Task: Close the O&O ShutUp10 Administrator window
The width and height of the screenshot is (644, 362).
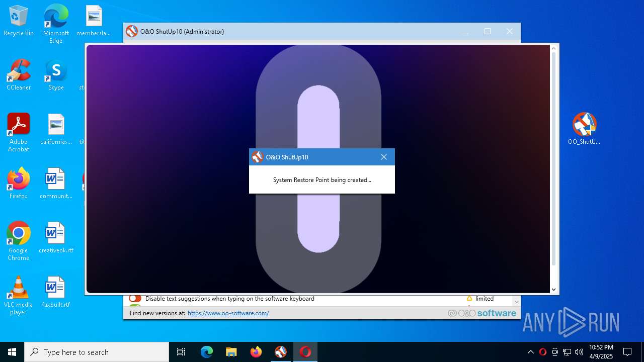Action: click(x=510, y=31)
